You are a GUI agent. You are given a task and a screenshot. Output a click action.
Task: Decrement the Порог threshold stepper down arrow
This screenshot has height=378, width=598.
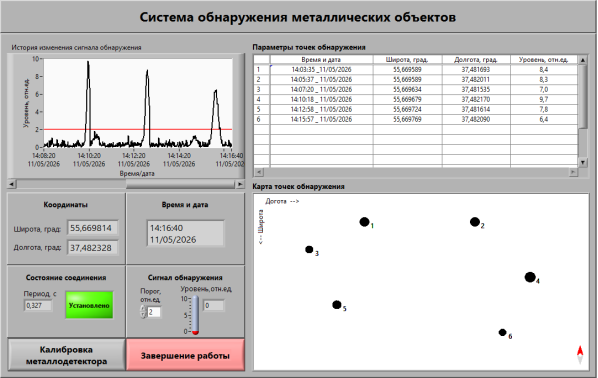pyautogui.click(x=143, y=315)
